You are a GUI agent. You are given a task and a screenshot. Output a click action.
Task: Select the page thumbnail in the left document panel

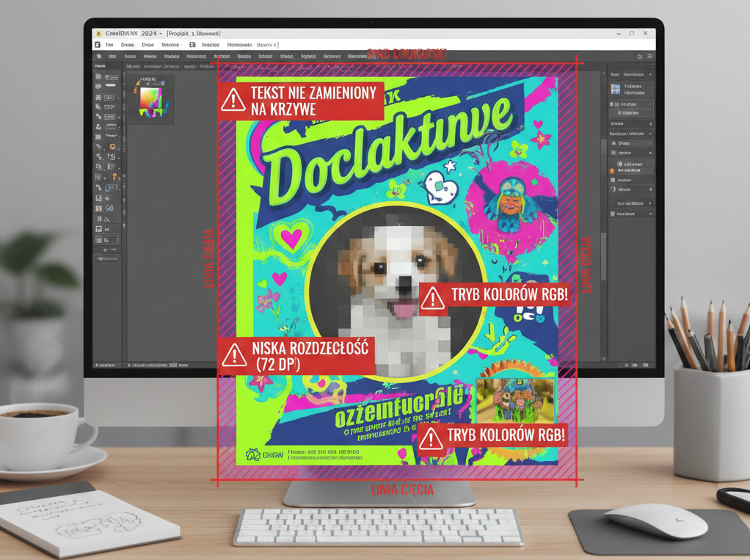(x=151, y=98)
